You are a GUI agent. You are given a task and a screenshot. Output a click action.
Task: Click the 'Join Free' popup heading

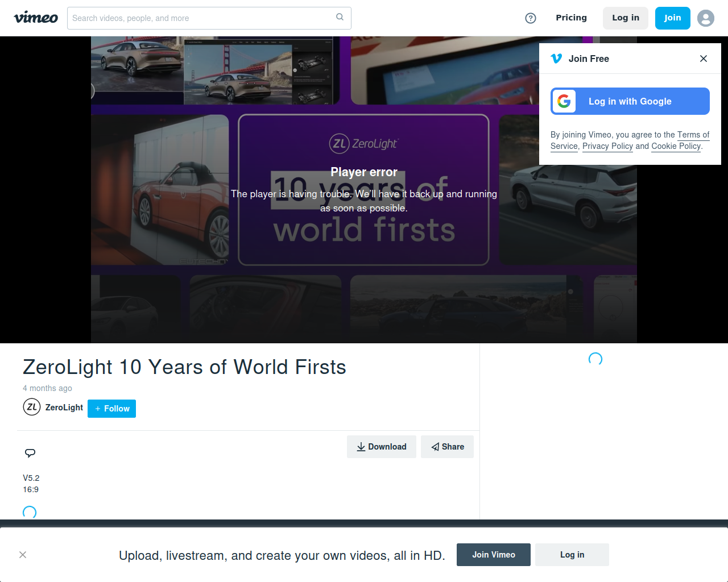[x=589, y=59]
